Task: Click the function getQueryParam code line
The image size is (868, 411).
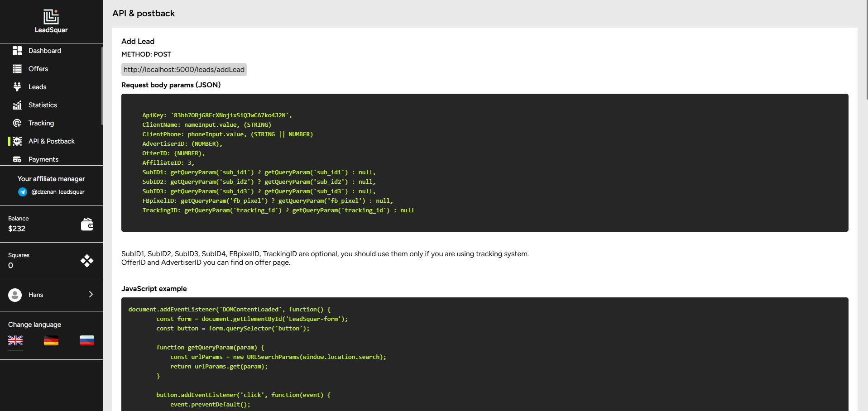Action: pos(210,348)
